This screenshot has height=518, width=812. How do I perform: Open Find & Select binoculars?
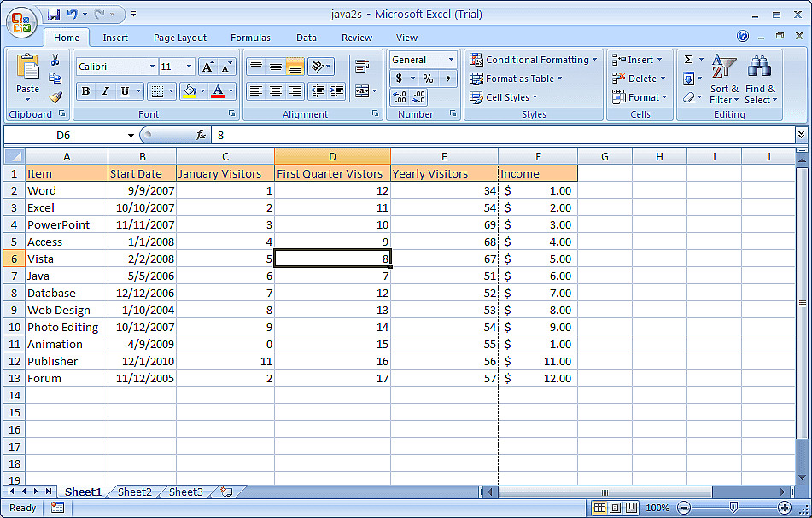point(760,79)
